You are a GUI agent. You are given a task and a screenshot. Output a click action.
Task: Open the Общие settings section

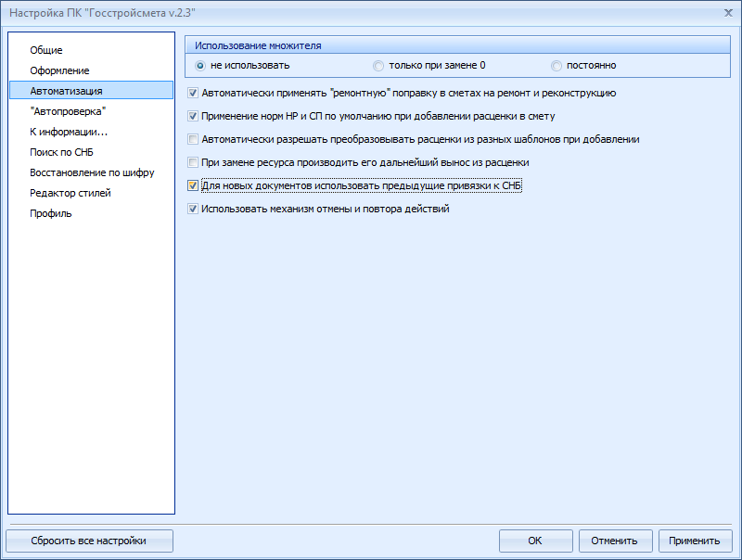click(91, 50)
